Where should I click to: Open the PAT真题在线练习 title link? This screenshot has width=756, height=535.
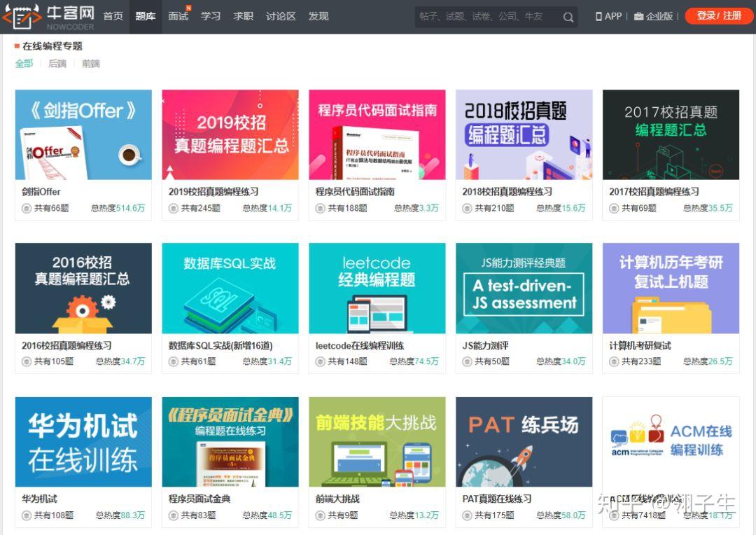(497, 499)
